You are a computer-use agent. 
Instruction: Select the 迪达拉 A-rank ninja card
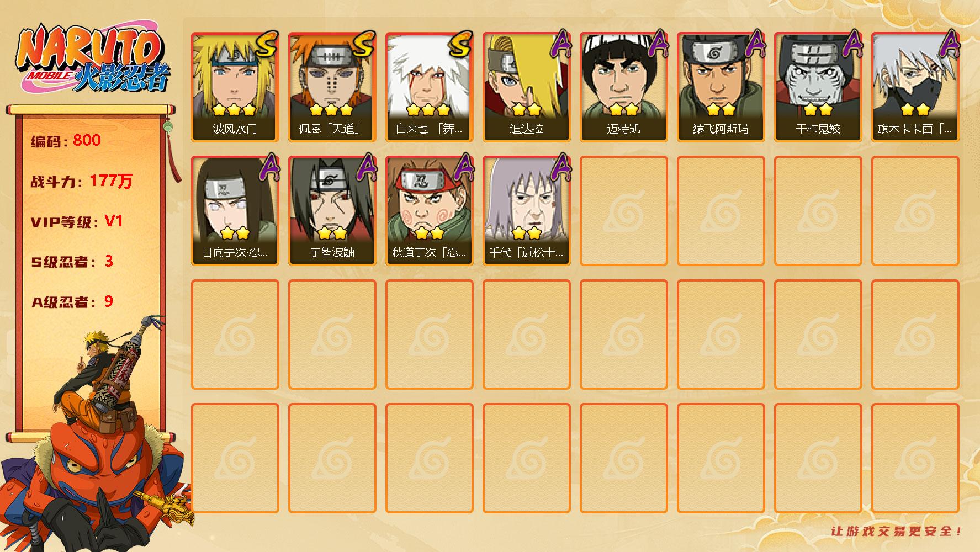526,87
